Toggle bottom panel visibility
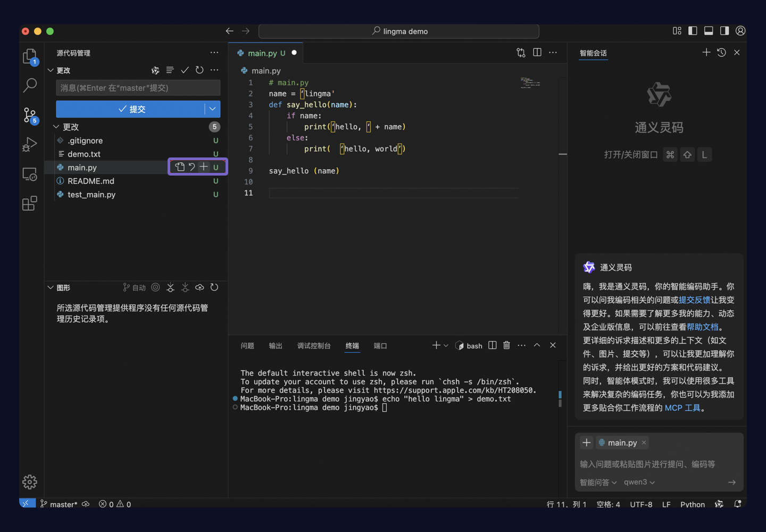The width and height of the screenshot is (766, 532). (x=709, y=31)
